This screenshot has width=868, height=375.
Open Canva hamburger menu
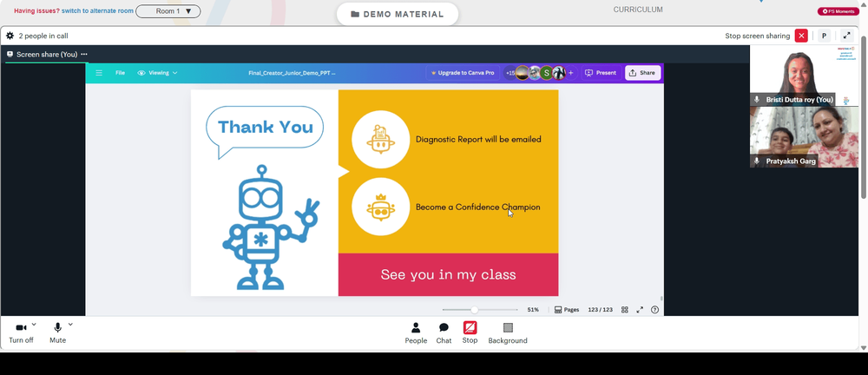99,73
